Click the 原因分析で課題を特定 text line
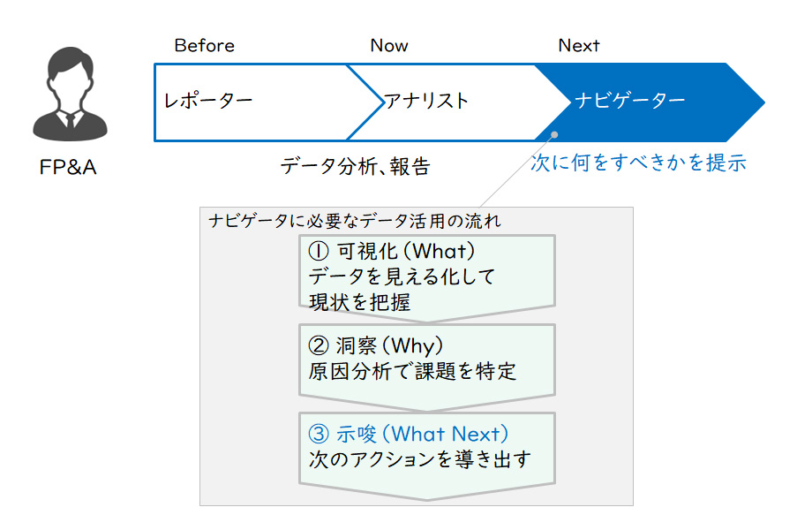Viewport: 812px width, 530px height. click(x=412, y=371)
